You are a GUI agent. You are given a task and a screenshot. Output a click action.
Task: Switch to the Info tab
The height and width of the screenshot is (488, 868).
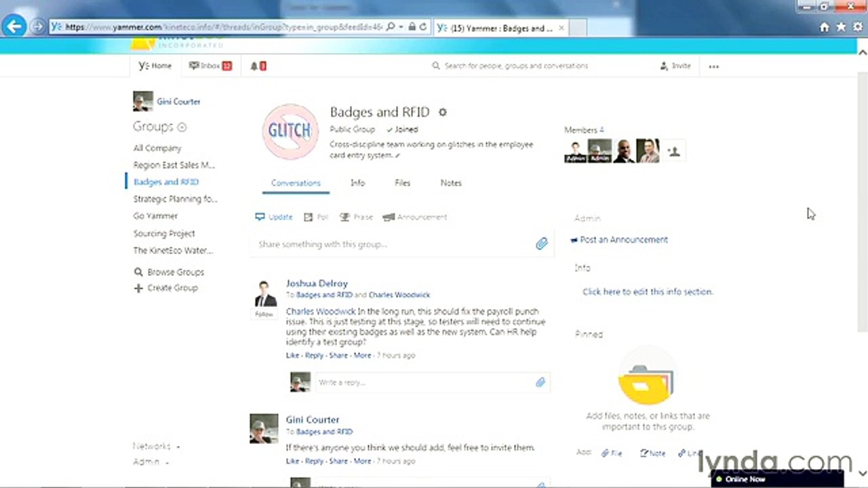(x=357, y=183)
